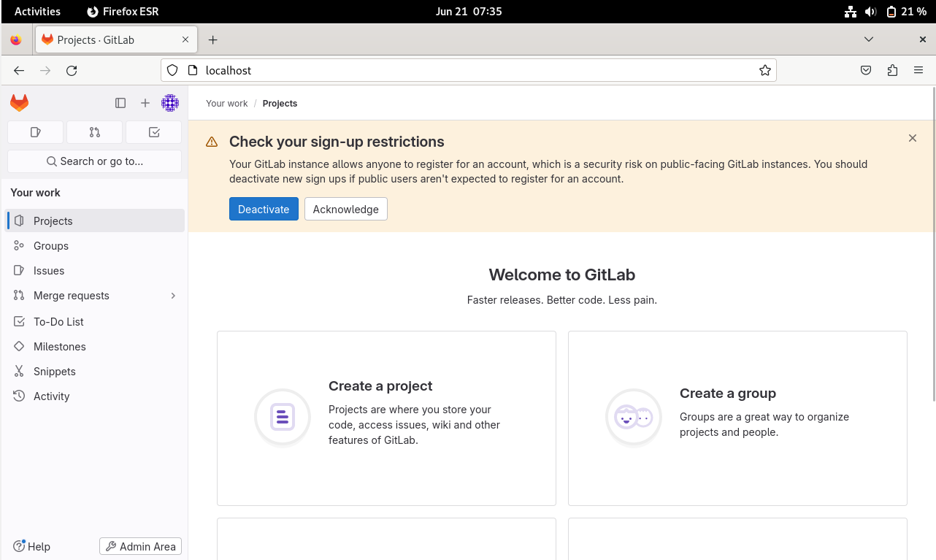936x560 pixels.
Task: Click the Create a project illustration
Action: point(283,418)
